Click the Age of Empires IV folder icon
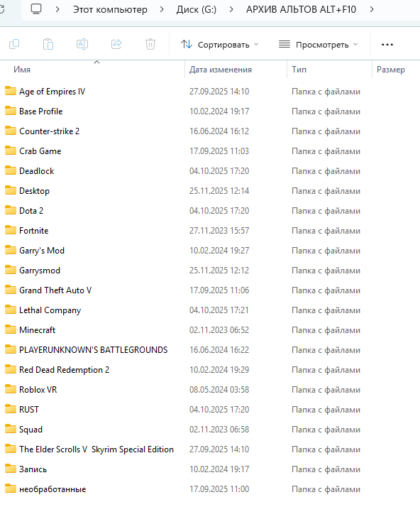Screen dimensions: 420x507 click(x=11, y=91)
